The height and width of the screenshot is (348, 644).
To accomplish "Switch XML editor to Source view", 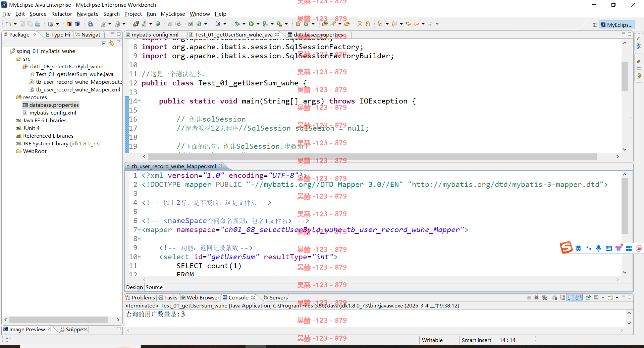I will (x=154, y=287).
